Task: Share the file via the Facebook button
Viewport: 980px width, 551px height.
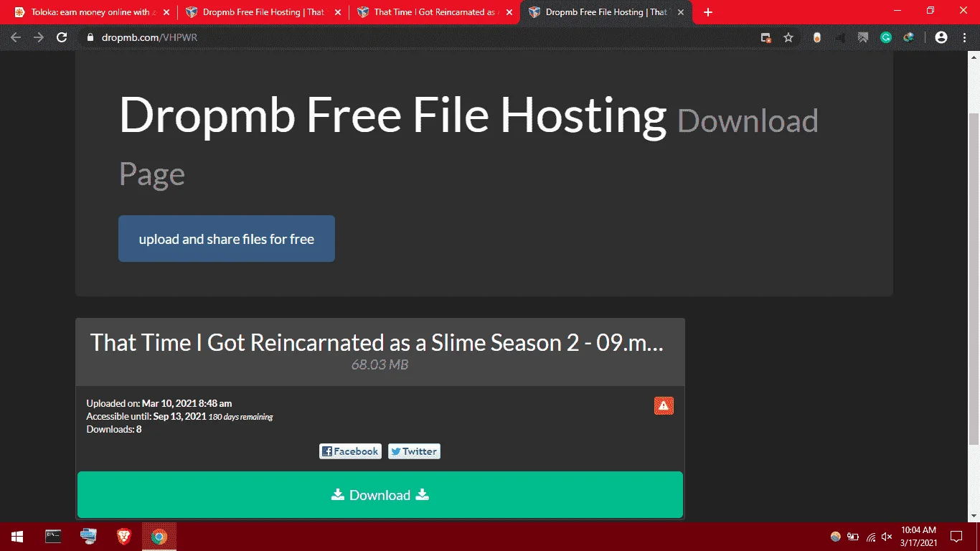Action: pos(350,451)
